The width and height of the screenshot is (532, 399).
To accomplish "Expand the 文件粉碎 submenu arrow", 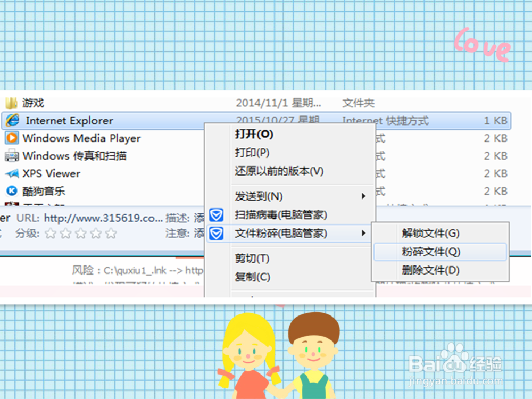I will click(x=363, y=234).
